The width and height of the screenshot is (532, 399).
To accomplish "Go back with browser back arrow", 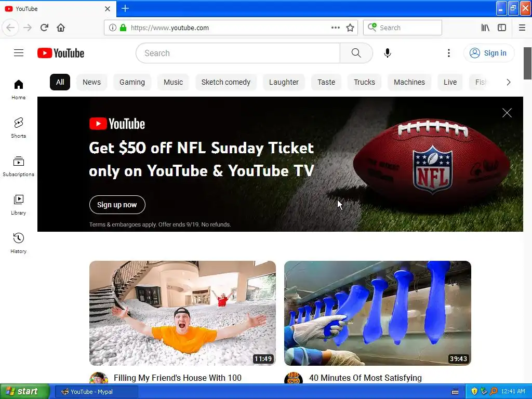I will point(10,28).
